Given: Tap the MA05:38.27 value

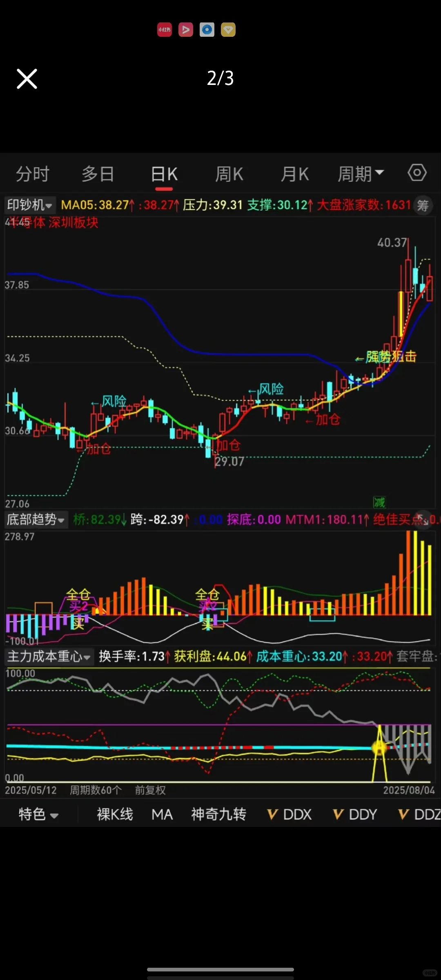Looking at the screenshot, I should [x=98, y=205].
